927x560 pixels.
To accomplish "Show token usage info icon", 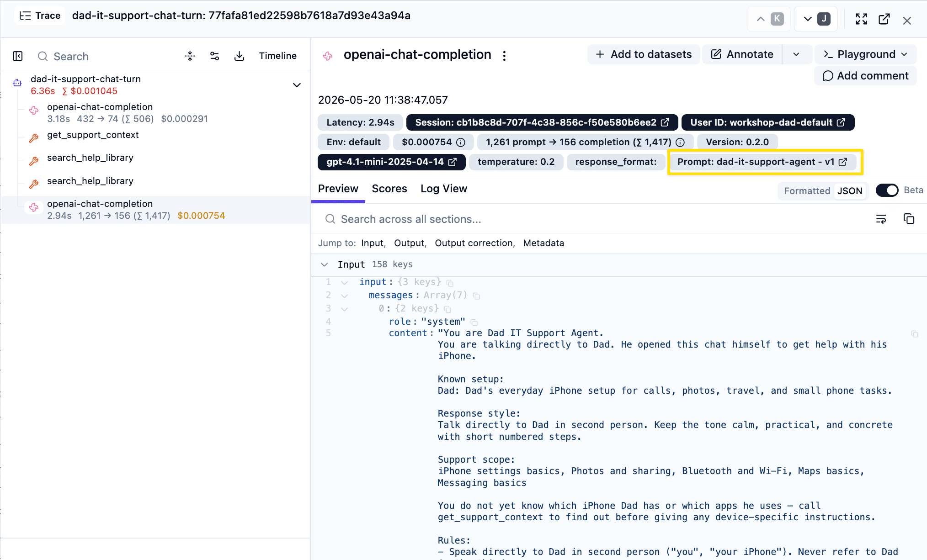I will 680,143.
